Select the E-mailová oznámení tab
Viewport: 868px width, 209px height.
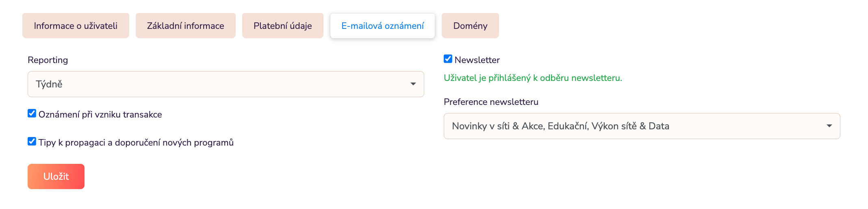click(x=382, y=26)
